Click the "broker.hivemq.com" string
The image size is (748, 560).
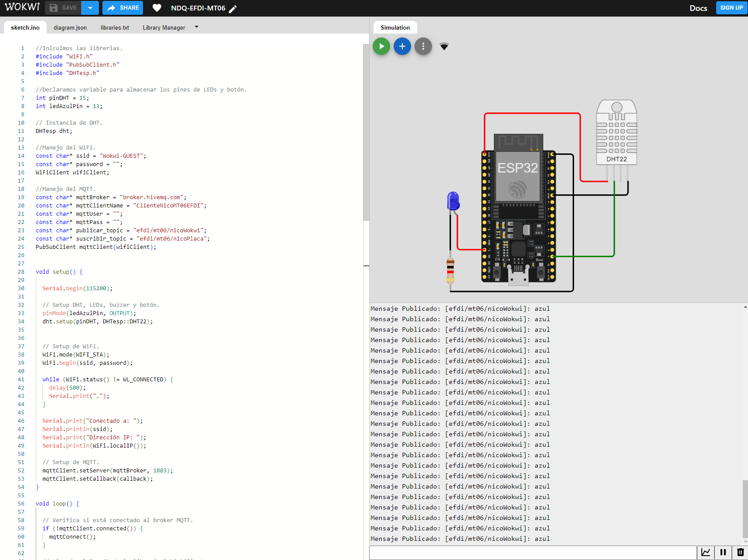pos(151,197)
